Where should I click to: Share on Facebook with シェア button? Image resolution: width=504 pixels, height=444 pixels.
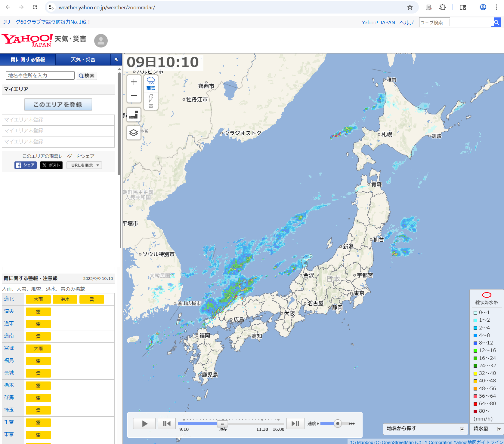tap(26, 165)
